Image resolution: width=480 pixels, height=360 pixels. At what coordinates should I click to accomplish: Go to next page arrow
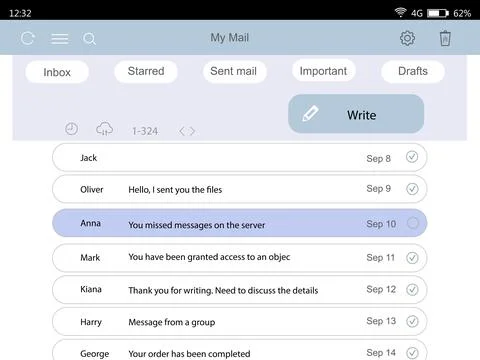pyautogui.click(x=192, y=131)
